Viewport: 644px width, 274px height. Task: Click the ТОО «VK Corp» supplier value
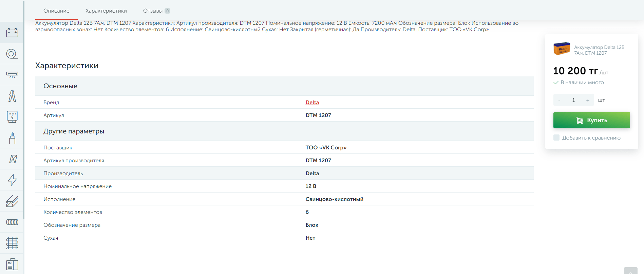[326, 147]
